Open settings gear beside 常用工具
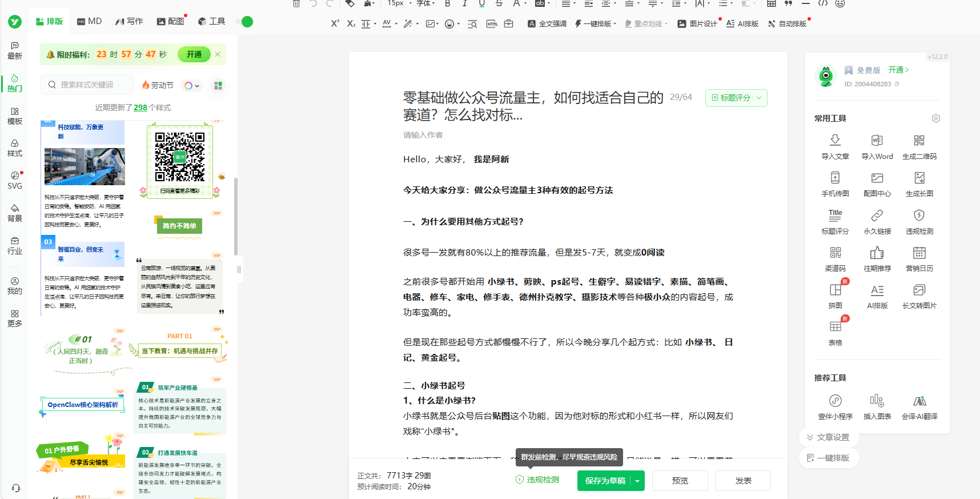This screenshot has height=499, width=980. click(x=935, y=118)
